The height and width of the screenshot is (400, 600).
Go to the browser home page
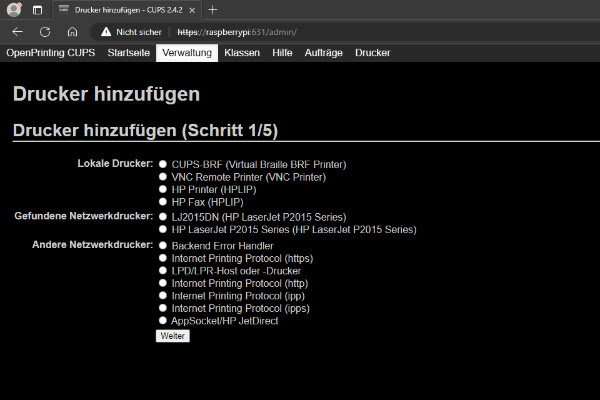click(72, 32)
